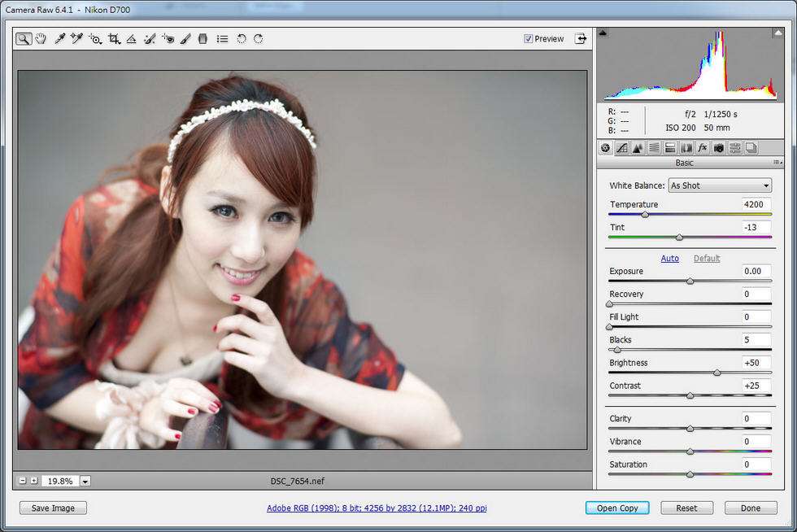Expand the White Balance dropdown

point(720,185)
